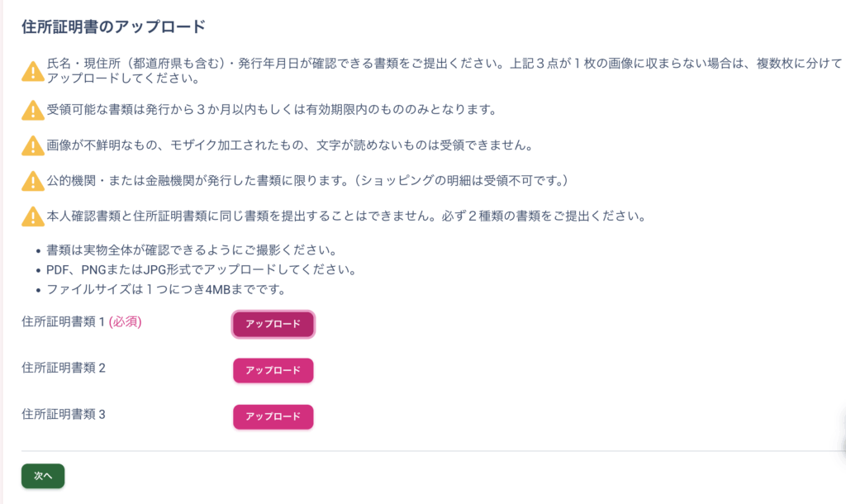Screen dimensions: 846x504
Task: Click the 住所証明書のアップロード heading
Action: (113, 26)
